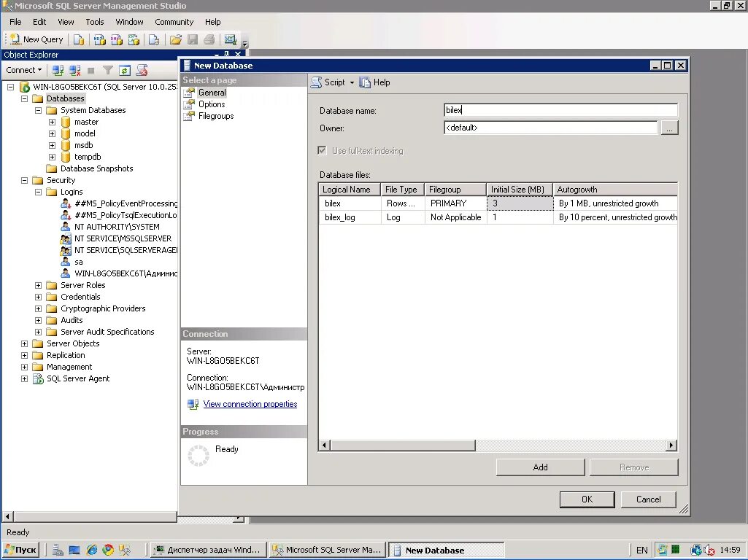Select the Filegroups page in New Database
This screenshot has height=560, width=748.
tap(215, 116)
